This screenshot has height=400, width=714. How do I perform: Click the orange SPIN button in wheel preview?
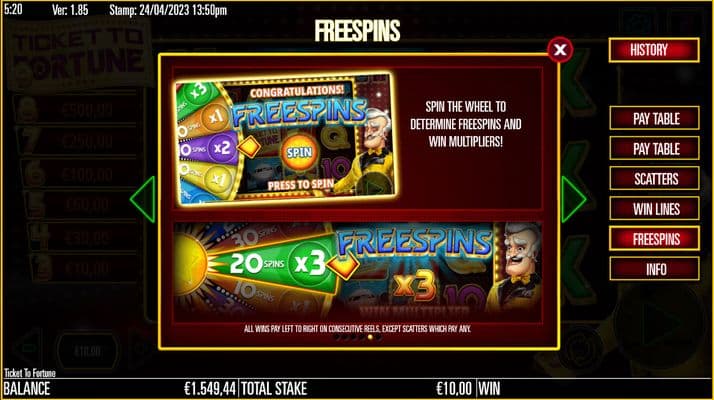click(x=299, y=152)
